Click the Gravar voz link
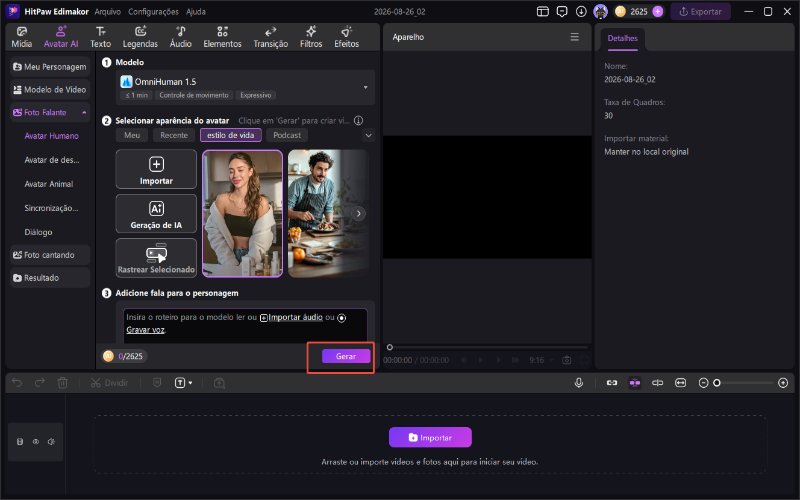This screenshot has height=500, width=800. pyautogui.click(x=145, y=330)
